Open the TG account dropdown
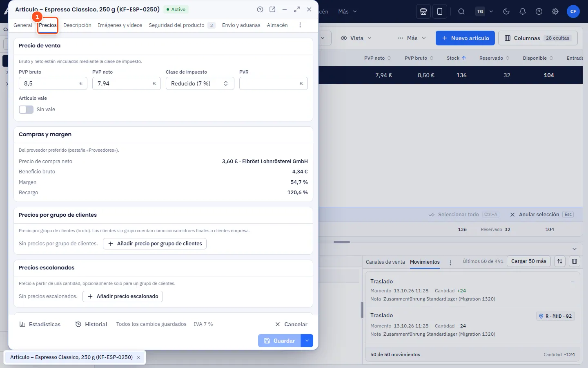The image size is (588, 368). click(485, 11)
